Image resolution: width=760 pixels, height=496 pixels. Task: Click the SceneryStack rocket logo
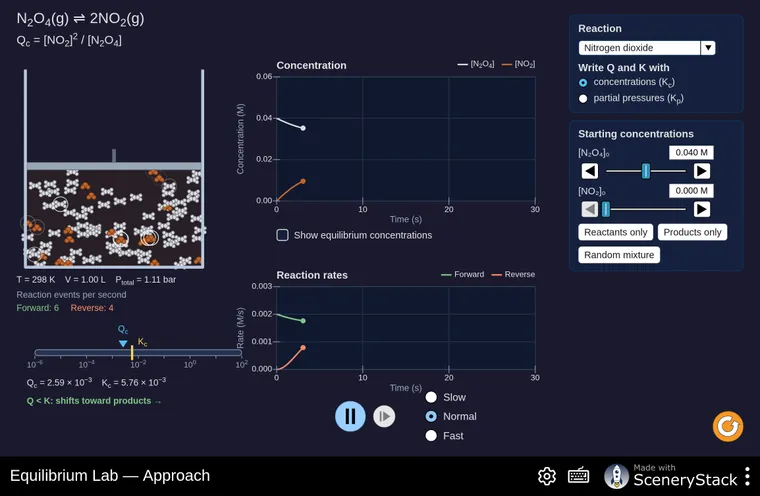(616, 476)
